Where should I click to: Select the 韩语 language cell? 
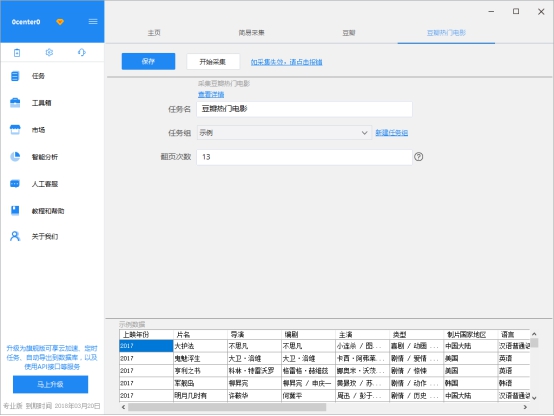(514, 383)
